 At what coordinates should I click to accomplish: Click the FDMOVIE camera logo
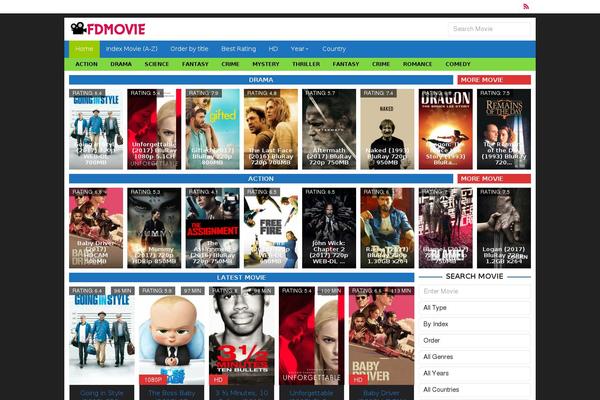[108, 29]
